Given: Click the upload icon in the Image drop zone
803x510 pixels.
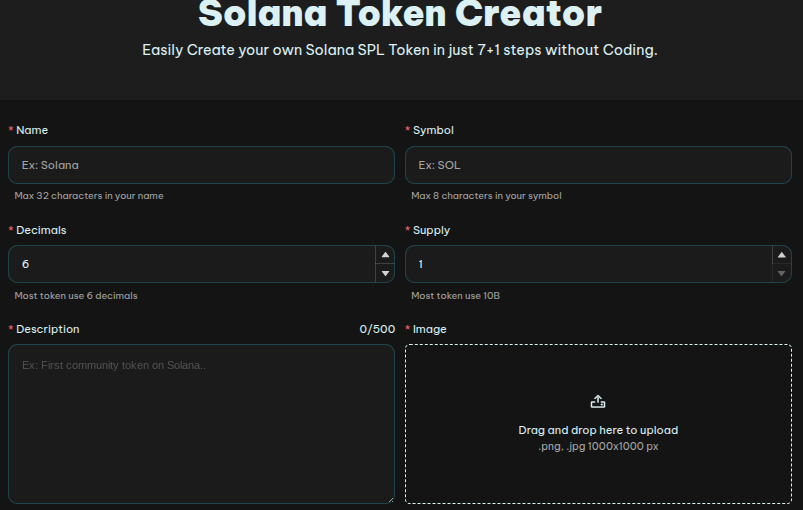Looking at the screenshot, I should (598, 402).
